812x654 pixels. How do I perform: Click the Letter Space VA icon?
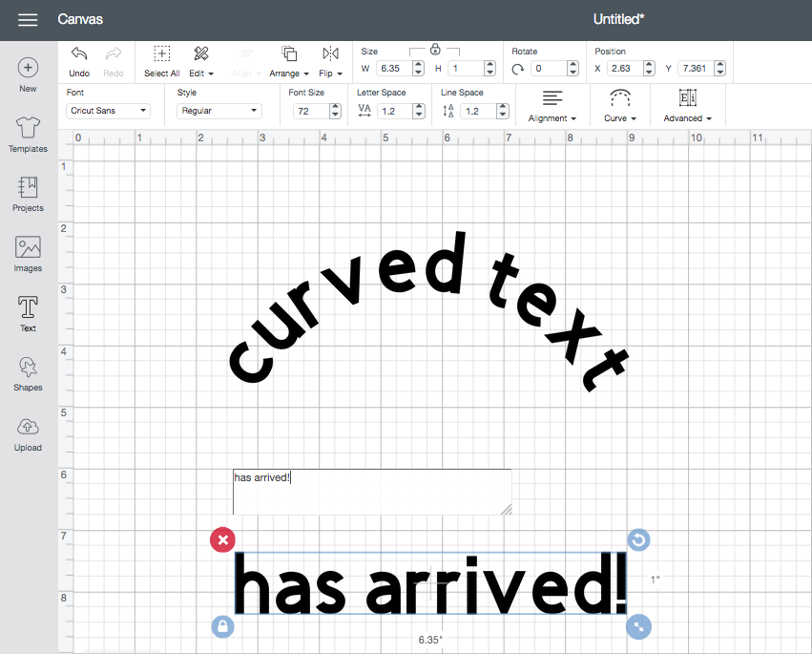click(x=364, y=111)
